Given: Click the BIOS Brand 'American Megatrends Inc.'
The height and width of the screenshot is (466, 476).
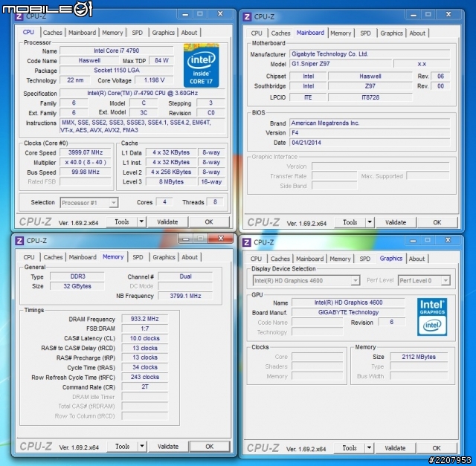Looking at the screenshot, I should (370, 123).
